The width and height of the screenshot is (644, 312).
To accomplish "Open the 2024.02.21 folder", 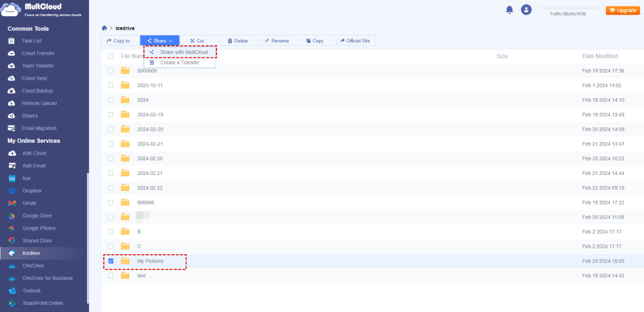I will [150, 173].
